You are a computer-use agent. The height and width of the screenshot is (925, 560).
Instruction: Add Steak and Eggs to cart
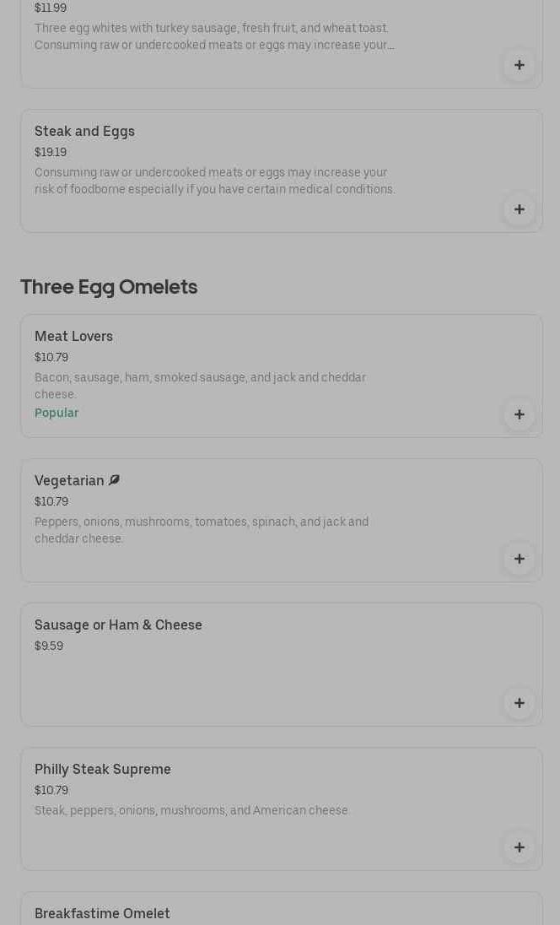click(519, 209)
